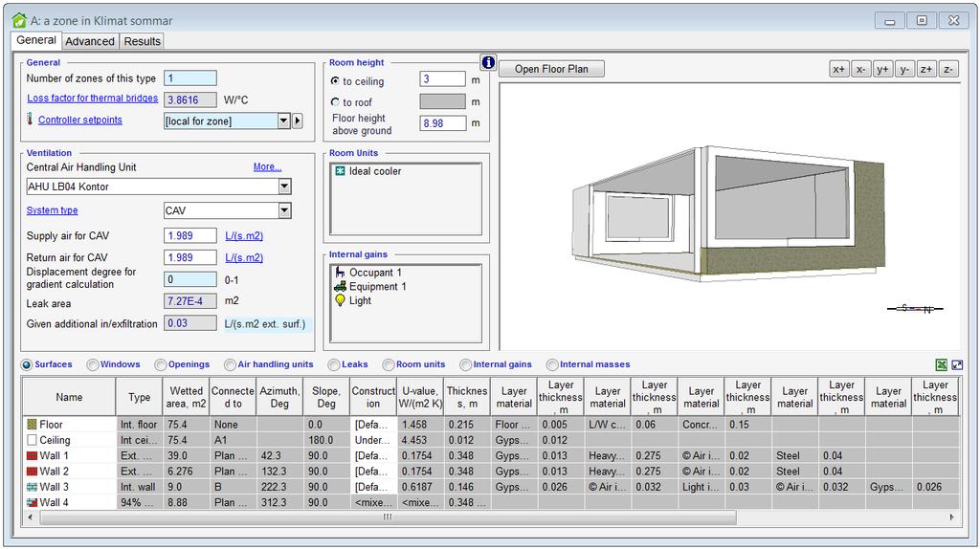The image size is (980, 549).
Task: Click the Wetted area column header
Action: 187,397
